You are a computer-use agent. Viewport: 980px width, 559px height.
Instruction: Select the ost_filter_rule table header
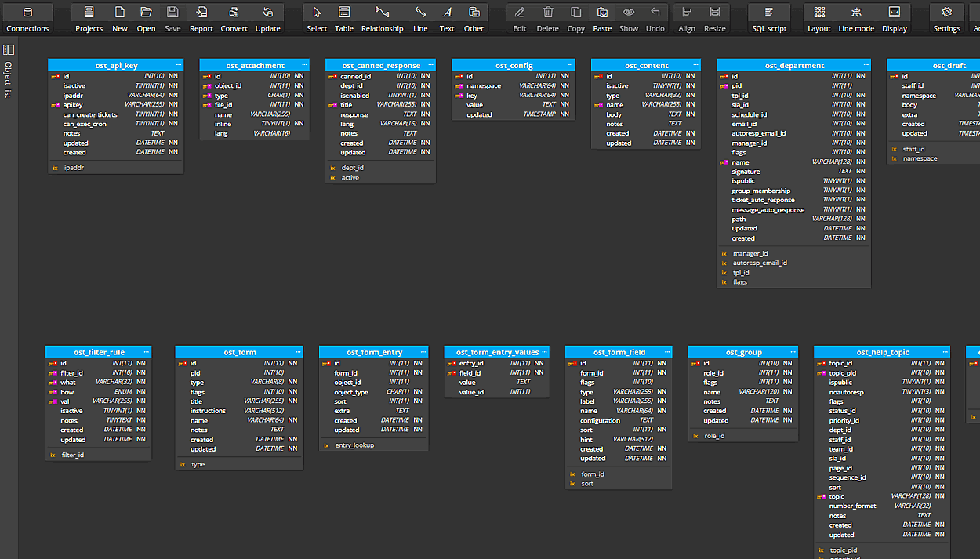[x=99, y=352]
